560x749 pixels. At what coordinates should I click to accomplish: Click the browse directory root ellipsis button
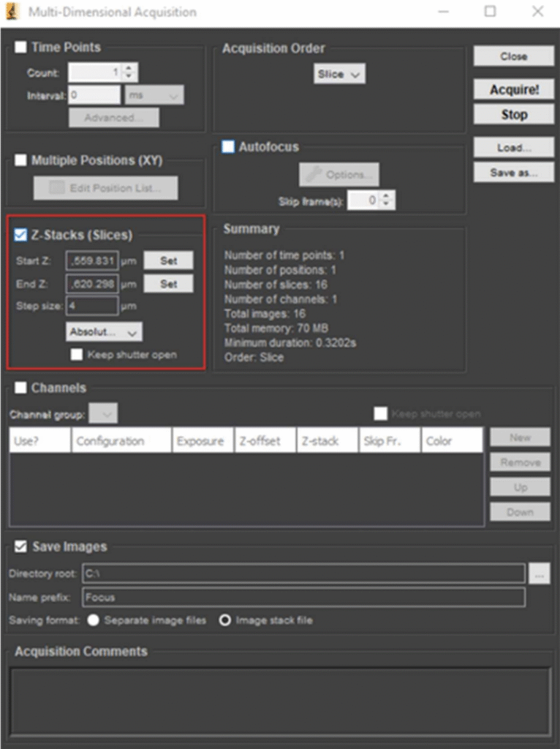tap(540, 574)
